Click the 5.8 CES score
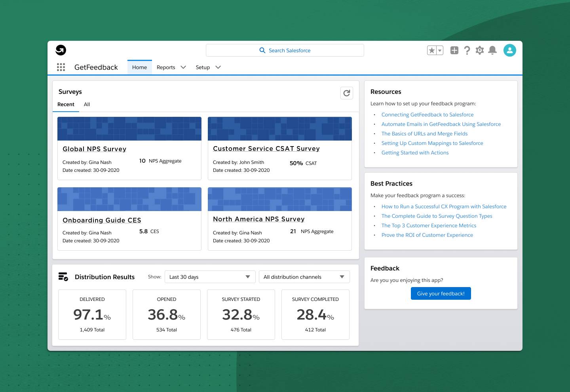This screenshot has height=392, width=570. pos(149,231)
